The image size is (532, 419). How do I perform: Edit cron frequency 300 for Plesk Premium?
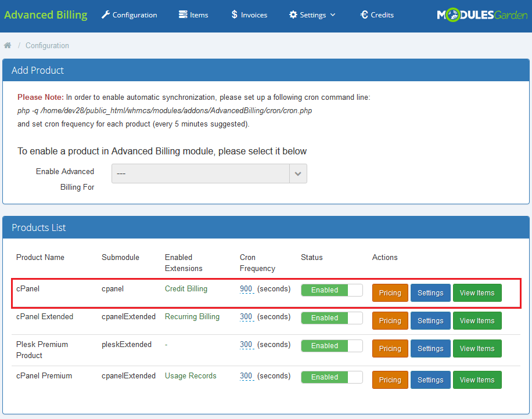point(246,344)
